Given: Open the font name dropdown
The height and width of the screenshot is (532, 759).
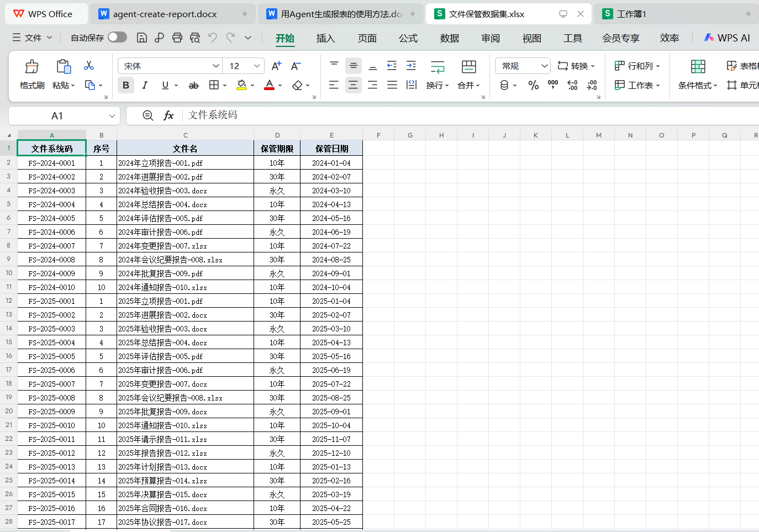Looking at the screenshot, I should [x=216, y=66].
